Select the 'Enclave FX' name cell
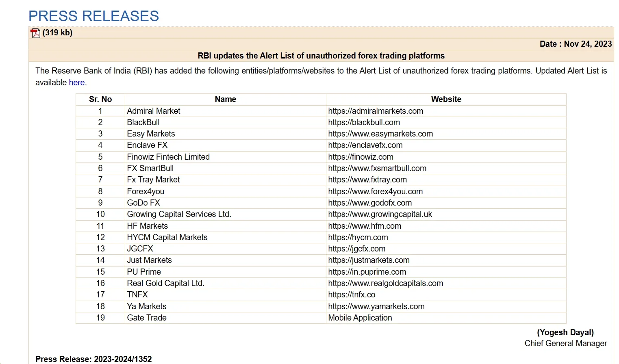This screenshot has height=364, width=619. coord(226,145)
